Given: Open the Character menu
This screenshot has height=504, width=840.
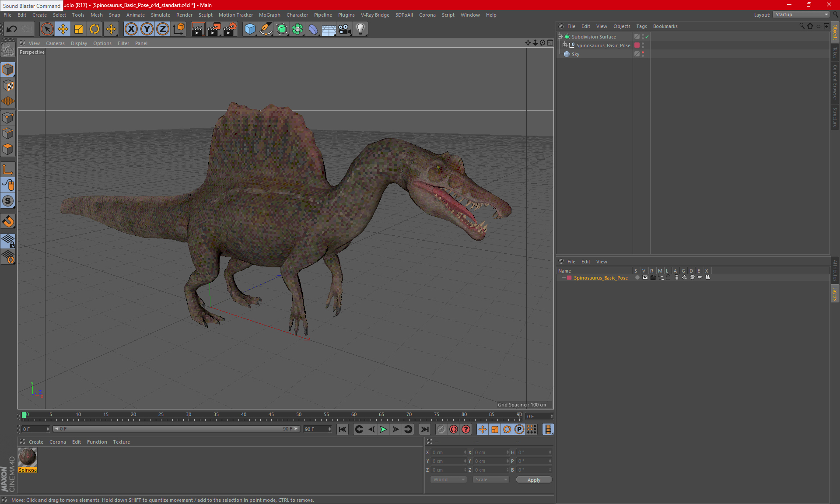Looking at the screenshot, I should point(297,15).
